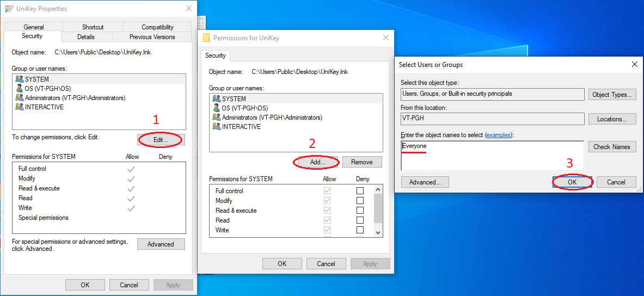This screenshot has height=296, width=644.
Task: Switch to the Compatibility tab
Action: (x=157, y=27)
